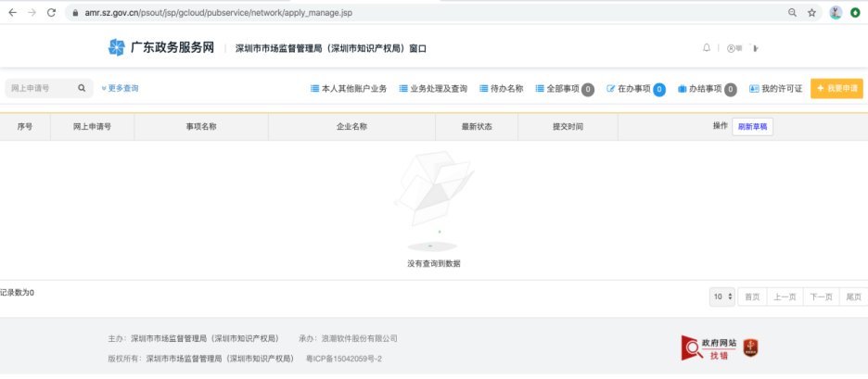
Task: Open 本人其他账户业务
Action: (349, 89)
